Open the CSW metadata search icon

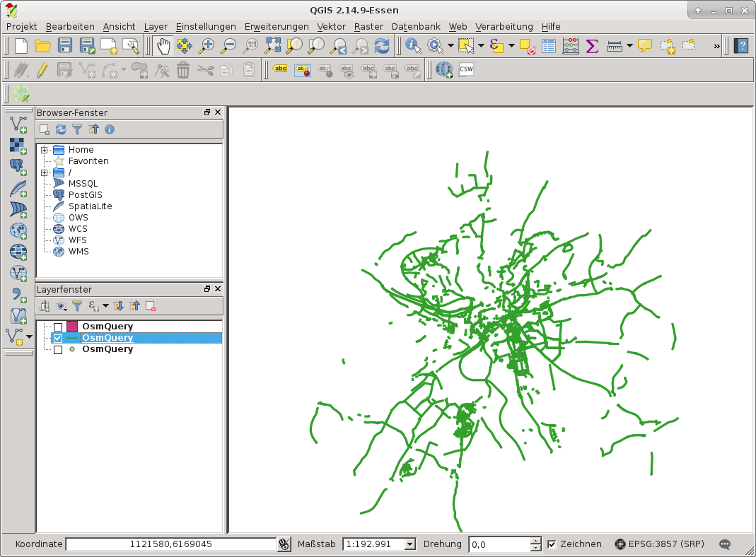[466, 69]
